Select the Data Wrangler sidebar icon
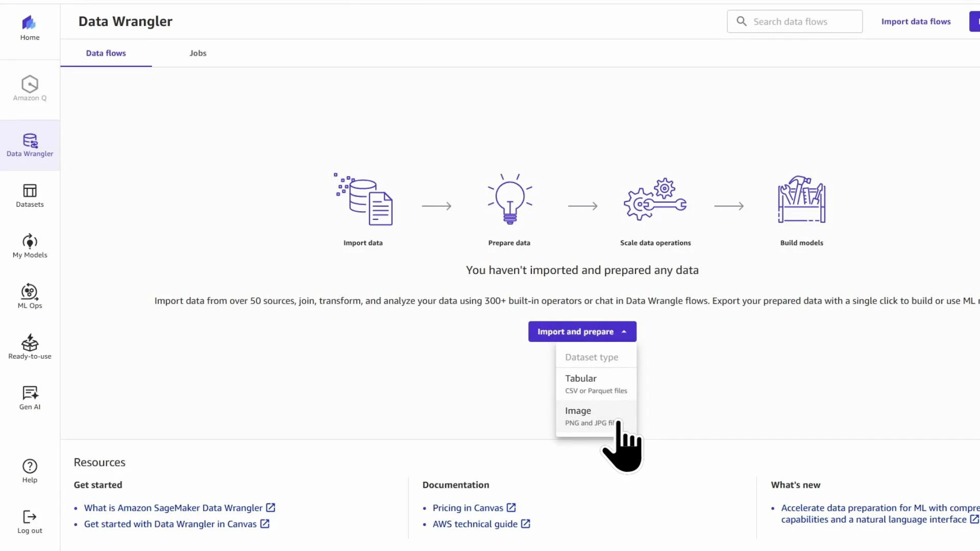The width and height of the screenshot is (980, 551). coord(29,145)
